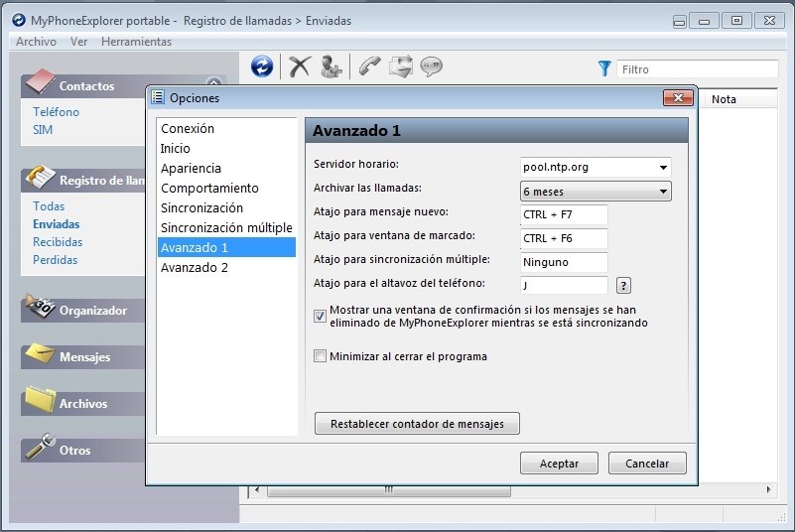Enable Minimizar al cerrar el programa
This screenshot has width=795, height=532.
[320, 356]
